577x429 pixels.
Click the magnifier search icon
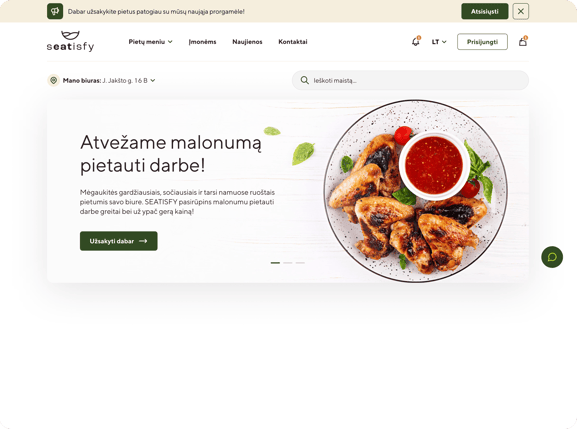304,80
